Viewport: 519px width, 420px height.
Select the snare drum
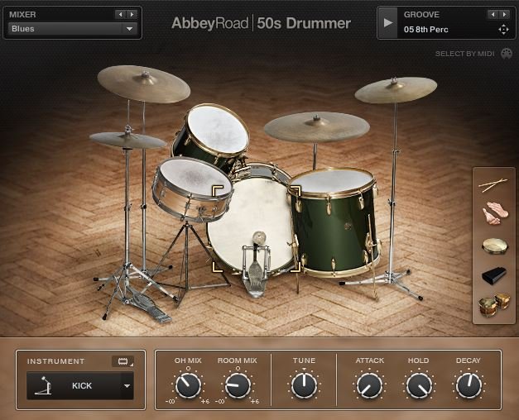point(192,189)
